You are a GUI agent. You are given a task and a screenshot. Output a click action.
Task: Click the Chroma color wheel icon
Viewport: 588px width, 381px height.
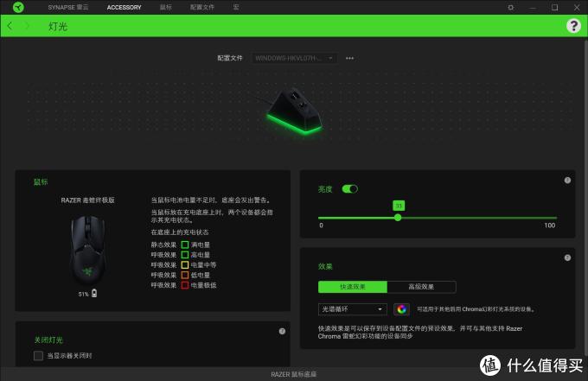pos(401,309)
